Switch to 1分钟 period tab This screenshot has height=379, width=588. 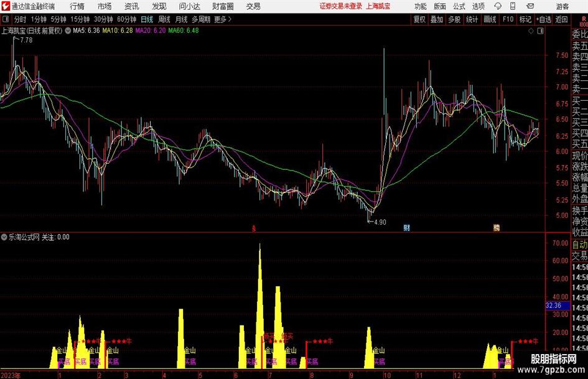(39, 19)
